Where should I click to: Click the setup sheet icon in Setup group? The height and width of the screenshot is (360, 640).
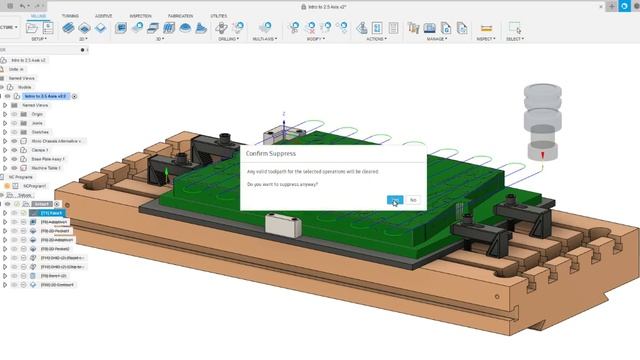coord(48,28)
